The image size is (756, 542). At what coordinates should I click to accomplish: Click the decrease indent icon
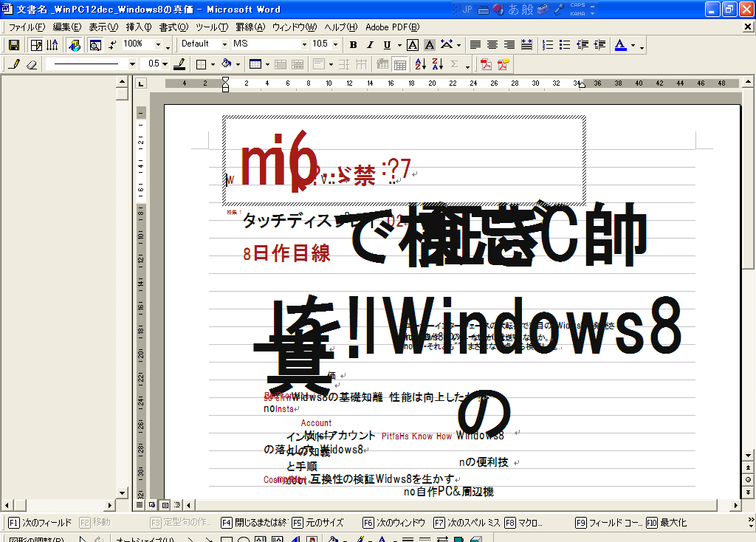(x=583, y=45)
